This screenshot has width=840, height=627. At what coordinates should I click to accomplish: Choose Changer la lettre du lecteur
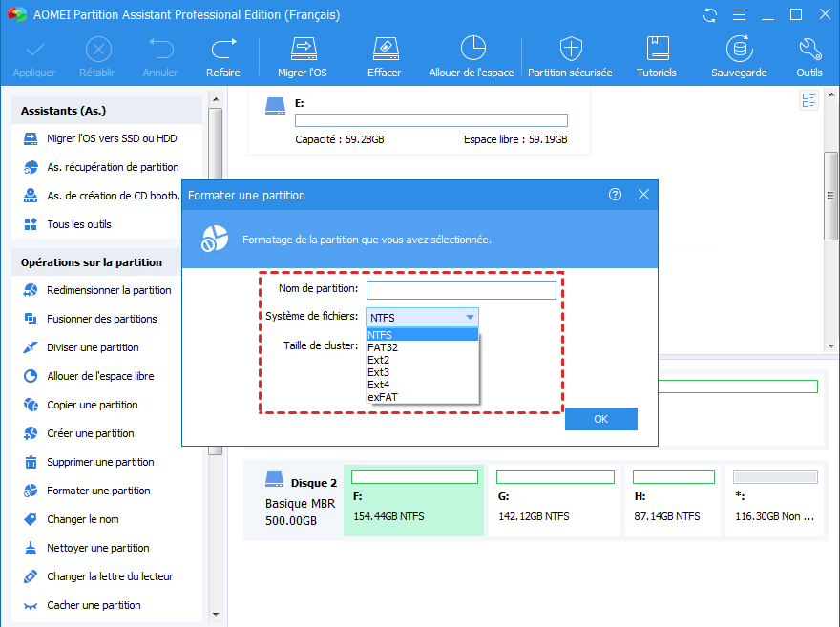110,576
